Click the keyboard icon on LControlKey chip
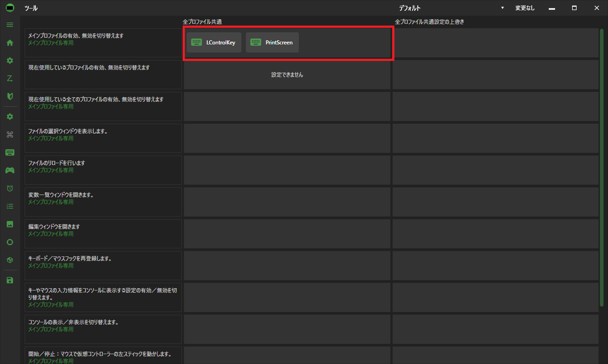Image resolution: width=608 pixels, height=364 pixels. coord(196,43)
